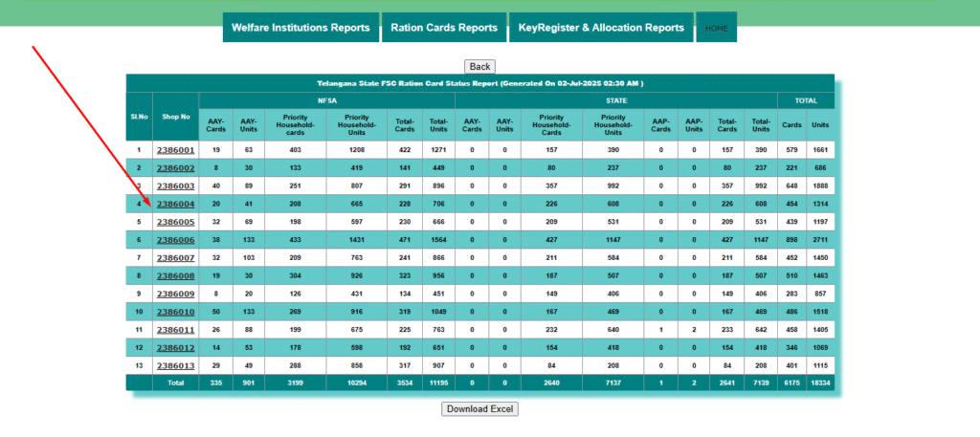
Task: Open shop number 2386009 link
Action: pos(176,294)
